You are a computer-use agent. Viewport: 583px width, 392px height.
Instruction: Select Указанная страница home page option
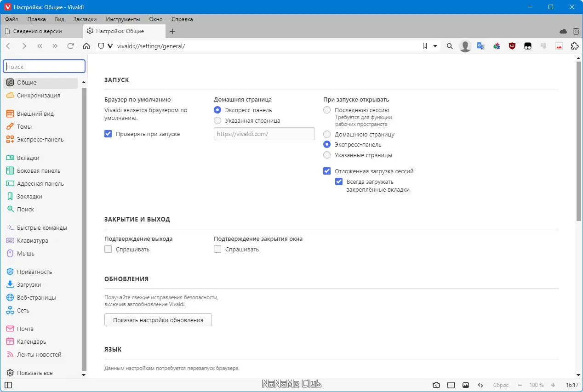(217, 120)
